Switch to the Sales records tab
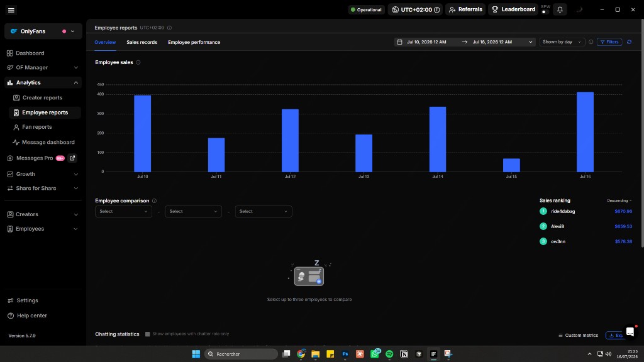Screen dimensions: 644x362 [x=142, y=42]
